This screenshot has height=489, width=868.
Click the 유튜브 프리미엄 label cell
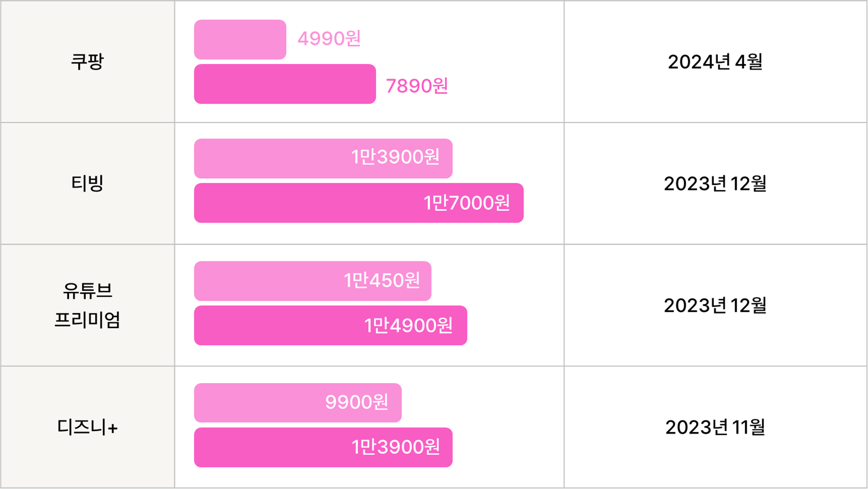click(87, 305)
